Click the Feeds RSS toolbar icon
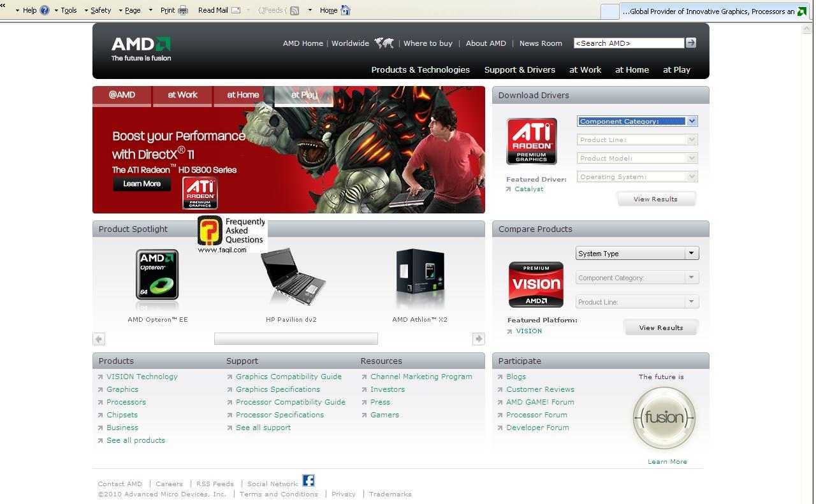This screenshot has width=816, height=504. (x=295, y=10)
